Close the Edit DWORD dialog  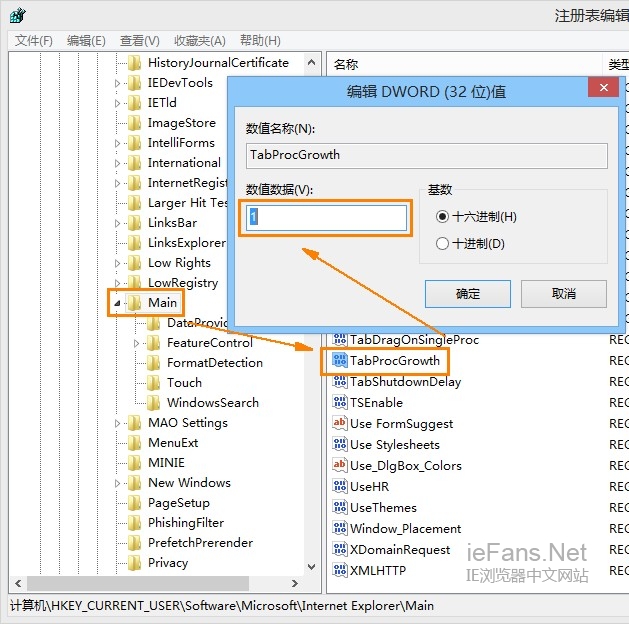pyautogui.click(x=603, y=87)
